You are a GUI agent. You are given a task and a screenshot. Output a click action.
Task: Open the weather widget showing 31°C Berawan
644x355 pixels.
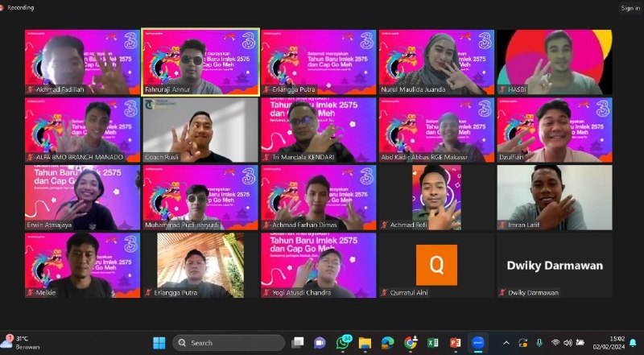point(21,343)
